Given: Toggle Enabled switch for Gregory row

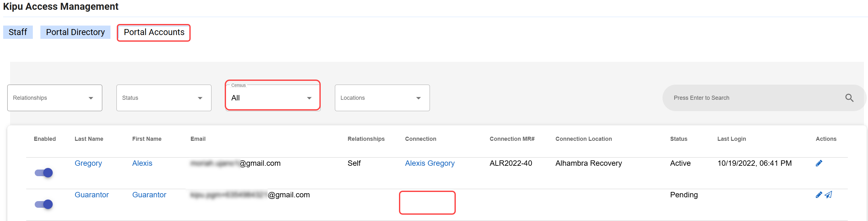Looking at the screenshot, I should pyautogui.click(x=44, y=173).
